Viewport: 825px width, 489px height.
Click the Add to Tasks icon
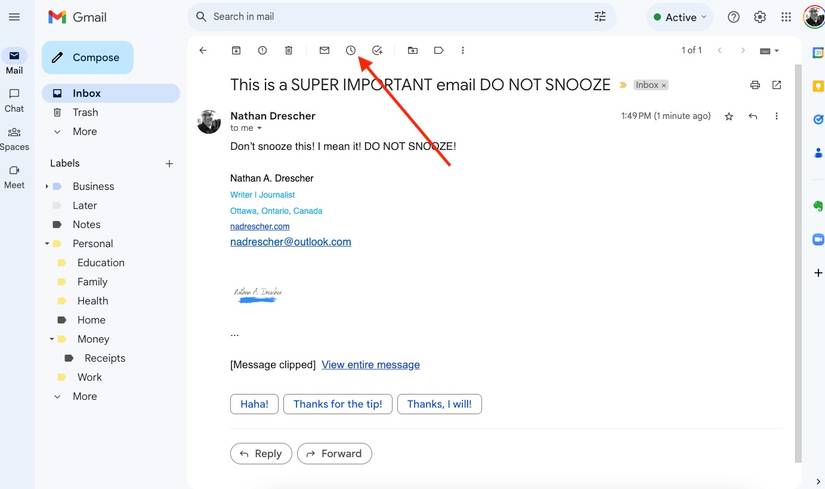(x=377, y=50)
